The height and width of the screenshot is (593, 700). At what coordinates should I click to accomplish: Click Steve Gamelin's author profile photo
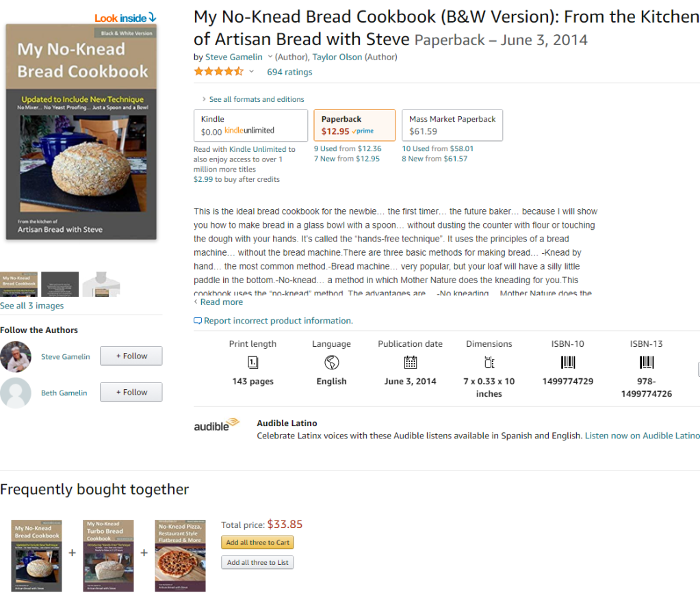point(16,356)
